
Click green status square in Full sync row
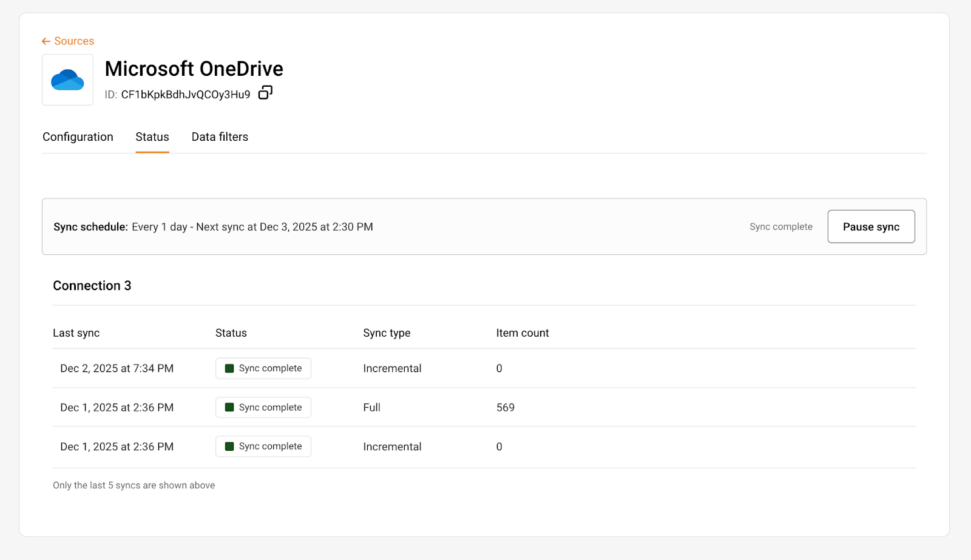[229, 407]
